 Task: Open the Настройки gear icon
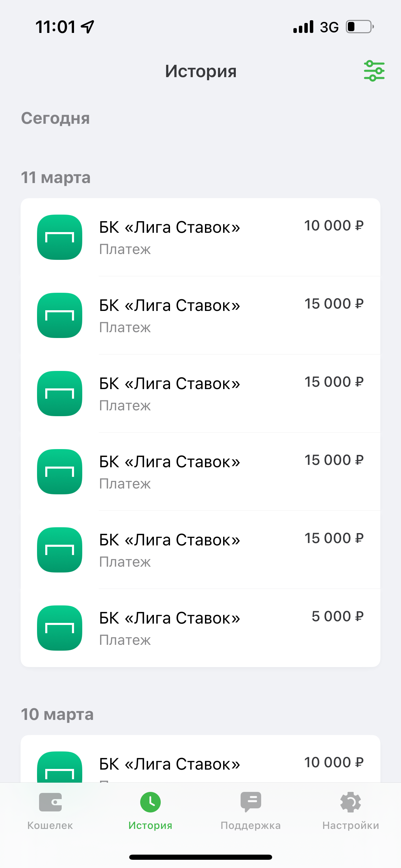[x=351, y=802]
